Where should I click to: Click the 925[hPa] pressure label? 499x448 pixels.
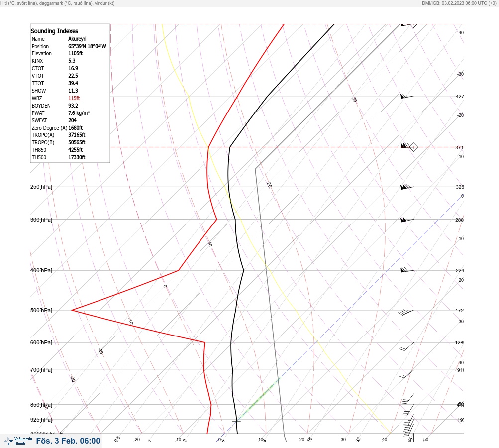(x=41, y=420)
